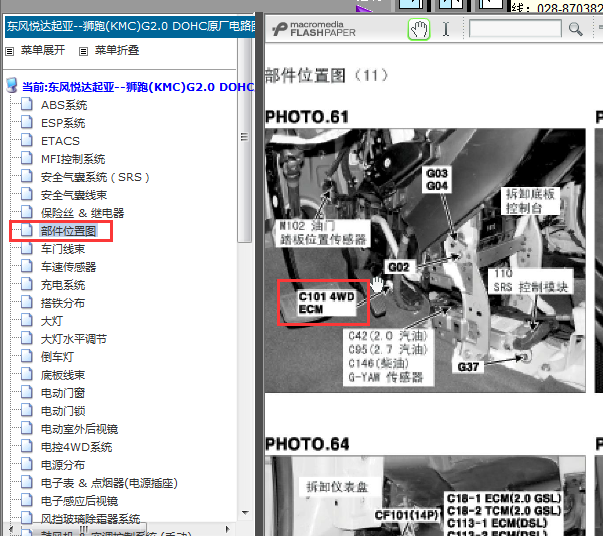Image resolution: width=603 pixels, height=536 pixels.
Task: Click the computer icon of the root node
Action: coord(12,85)
